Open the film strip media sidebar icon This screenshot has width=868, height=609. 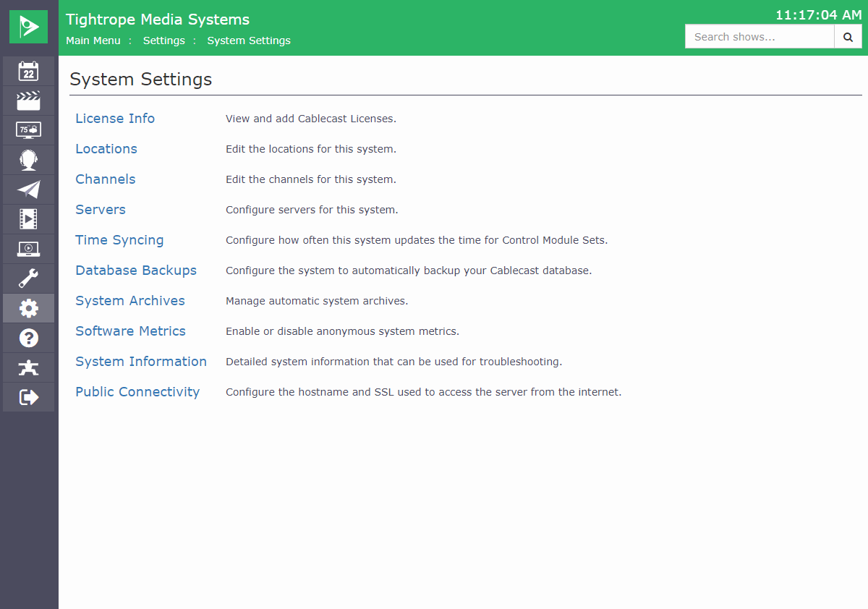(28, 219)
